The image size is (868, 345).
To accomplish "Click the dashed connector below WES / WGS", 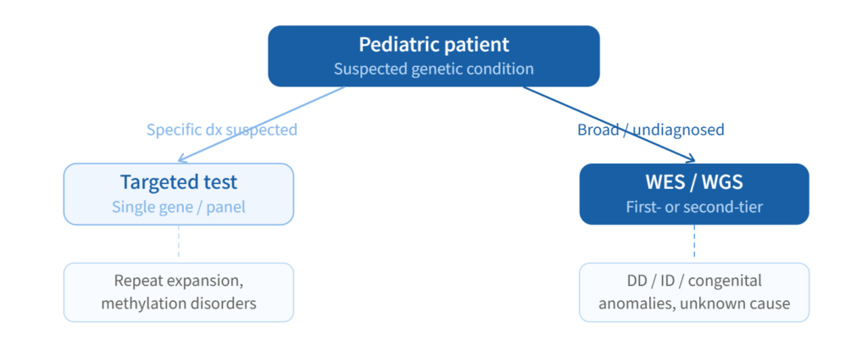I will coord(694,243).
